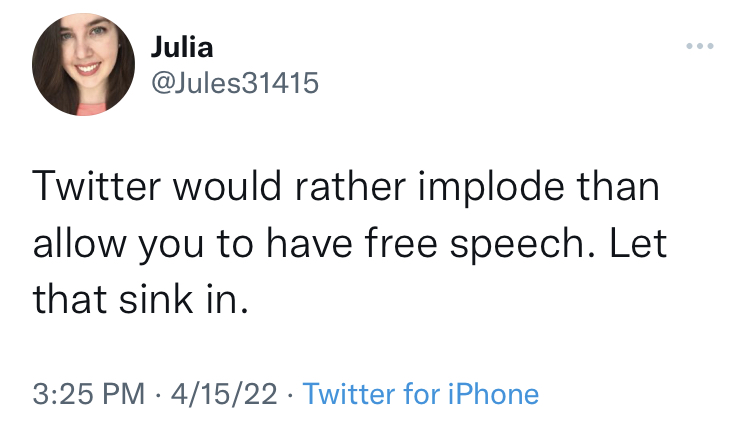Viewport: 733px width, 429px height.
Task: Click the word you in the tweet
Action: tap(171, 246)
